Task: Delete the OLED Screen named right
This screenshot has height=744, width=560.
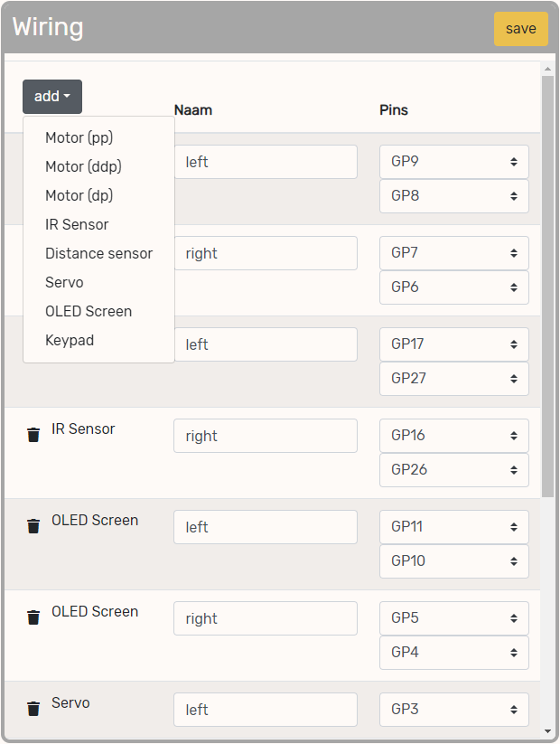Action: tap(33, 617)
